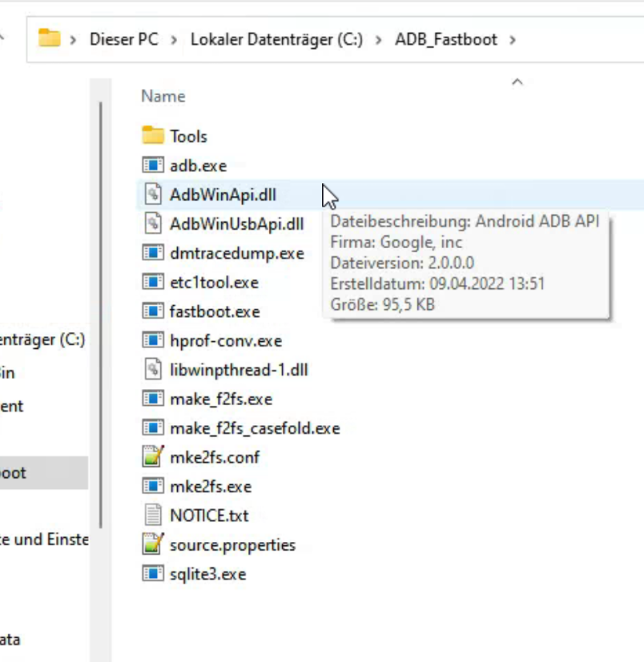Select the dmtracedump.exe file name
Image resolution: width=644 pixels, height=662 pixels.
[x=236, y=253]
